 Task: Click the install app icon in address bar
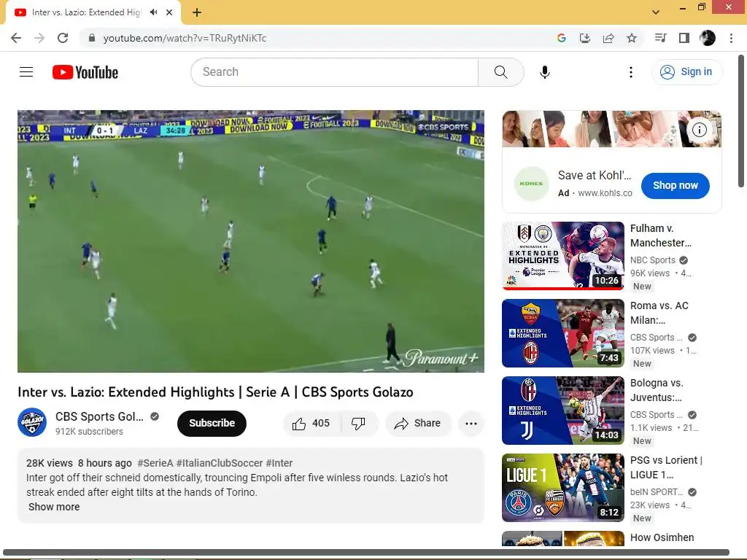click(x=585, y=38)
